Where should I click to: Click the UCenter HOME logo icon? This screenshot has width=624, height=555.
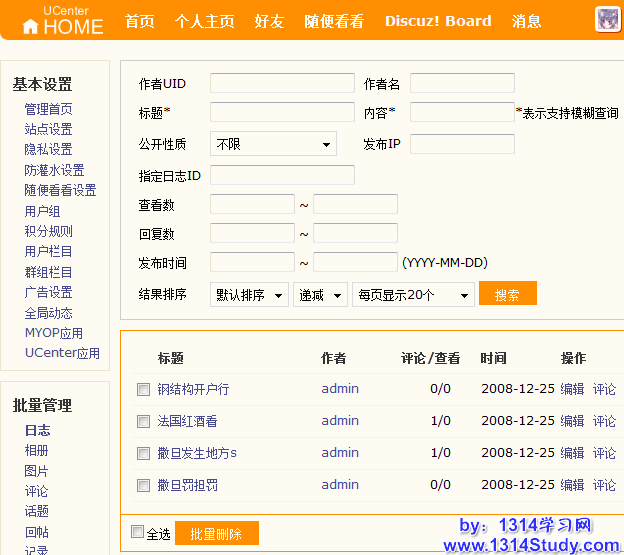[31, 27]
